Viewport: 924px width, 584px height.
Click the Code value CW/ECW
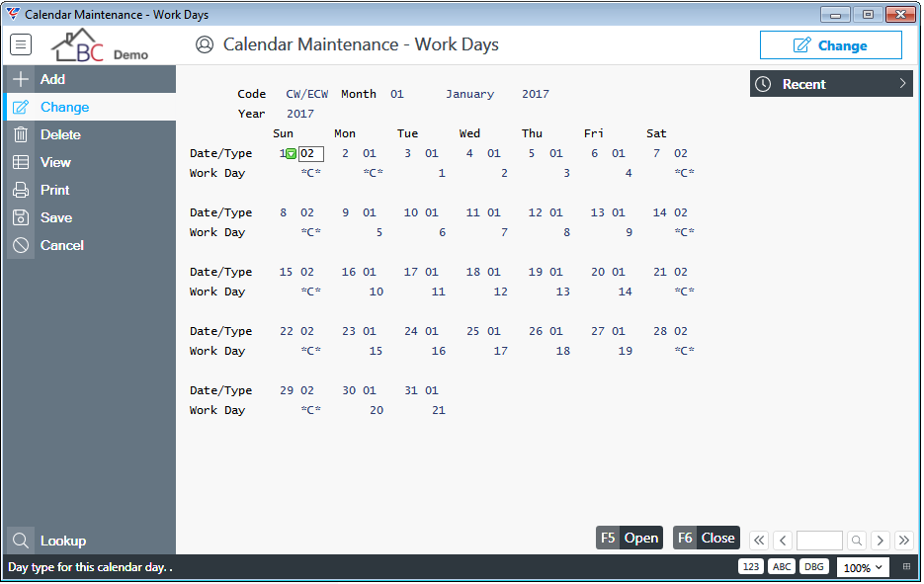tap(307, 94)
